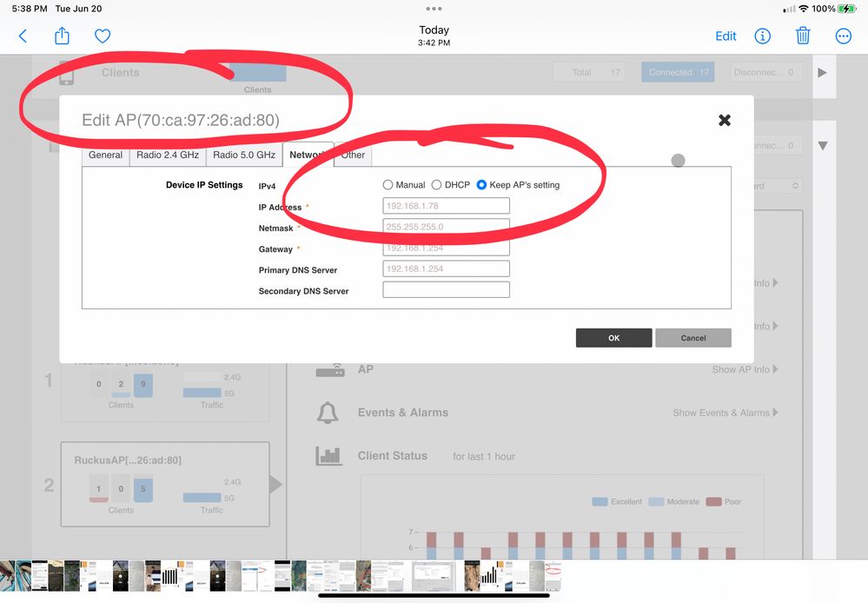868x603 pixels.
Task: Favorite the photo with heart icon
Action: tap(103, 36)
